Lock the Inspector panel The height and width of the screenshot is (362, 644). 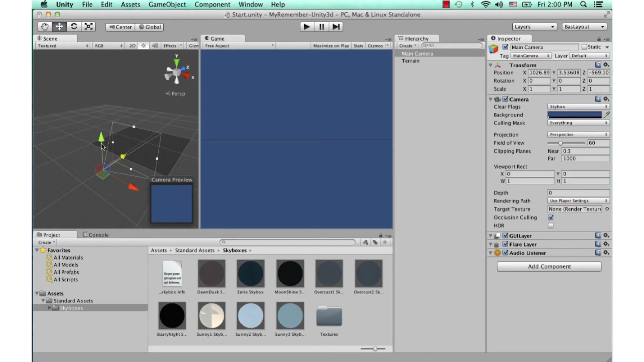pyautogui.click(x=599, y=39)
